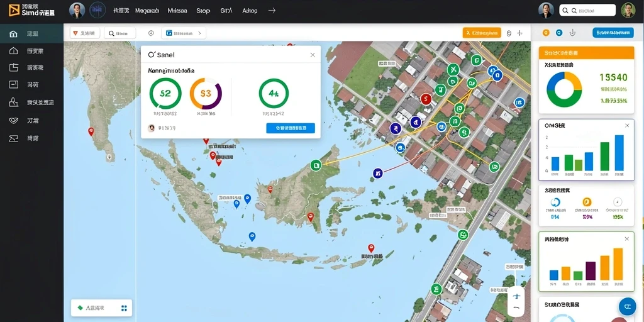Screen dimensions: 644x322
Task: Select the dark blue flag marker in the sea
Action: tap(377, 174)
